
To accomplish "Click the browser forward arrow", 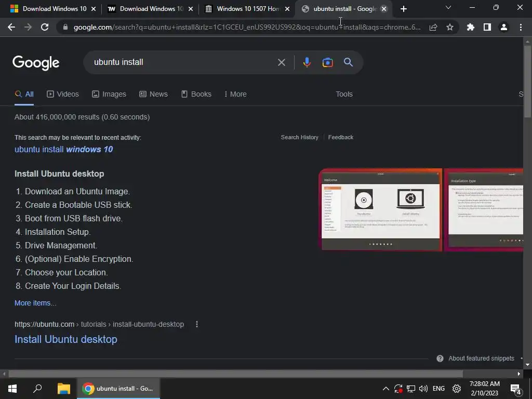I will point(28,27).
